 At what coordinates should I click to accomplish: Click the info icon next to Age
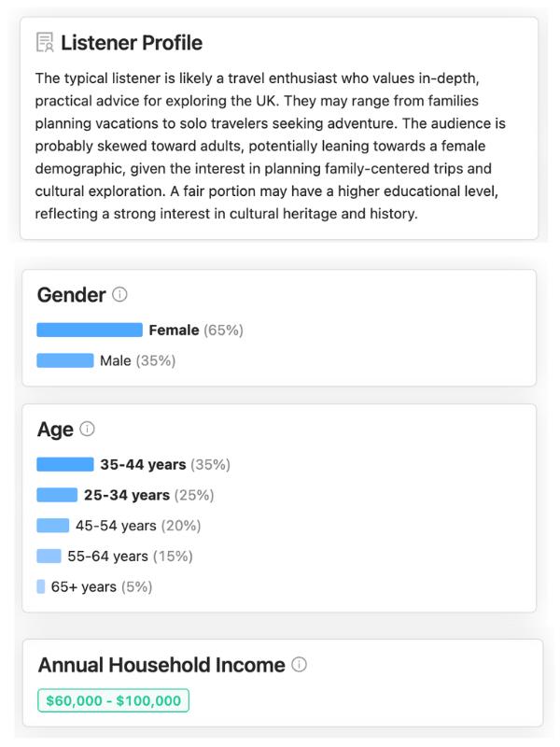88,430
